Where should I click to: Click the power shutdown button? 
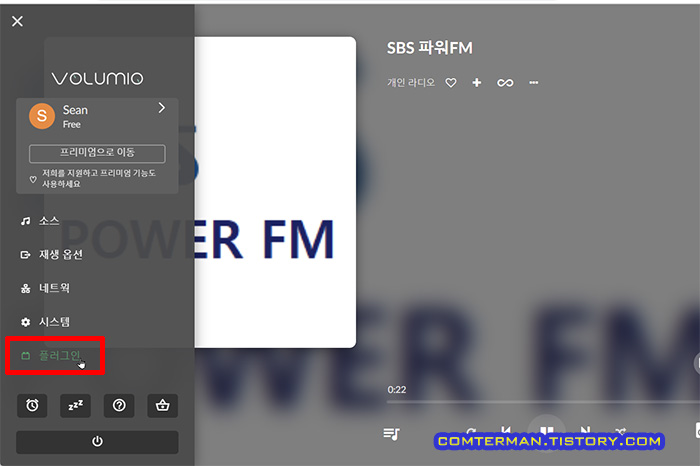tap(97, 441)
